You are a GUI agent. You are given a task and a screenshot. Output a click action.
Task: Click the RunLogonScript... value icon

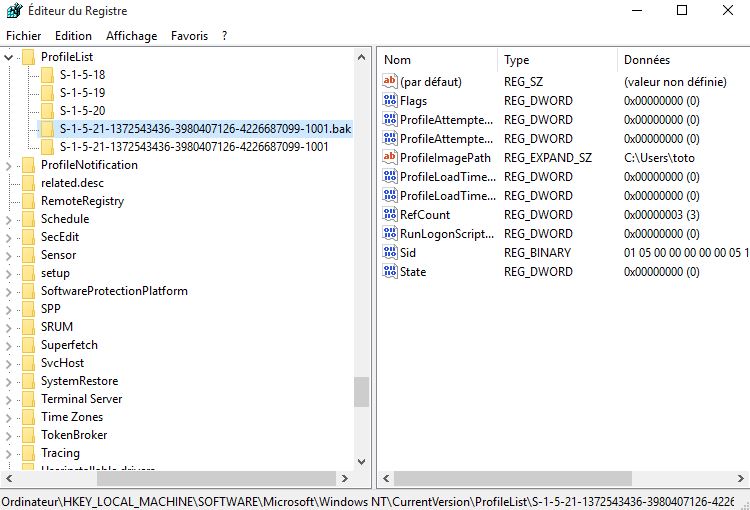[390, 233]
